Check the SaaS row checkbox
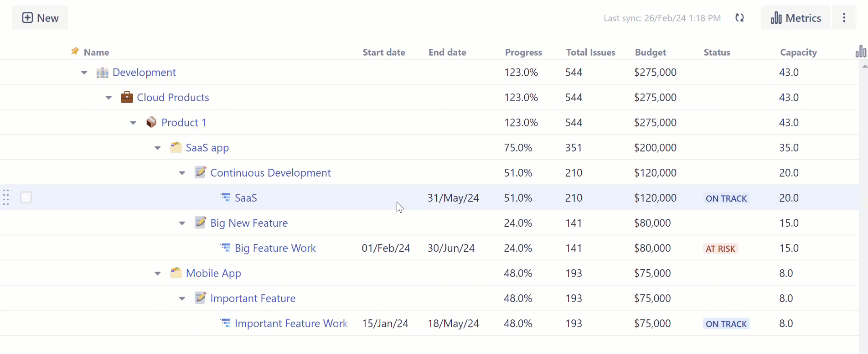 (26, 198)
